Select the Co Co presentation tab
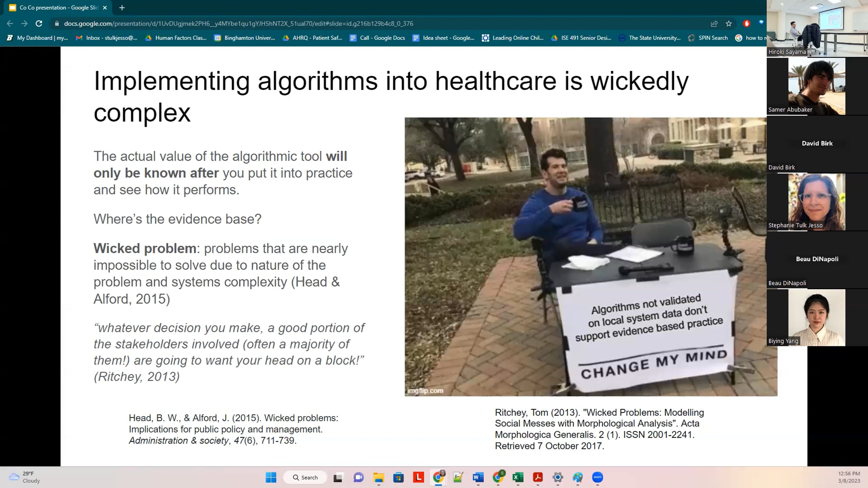 58,8
